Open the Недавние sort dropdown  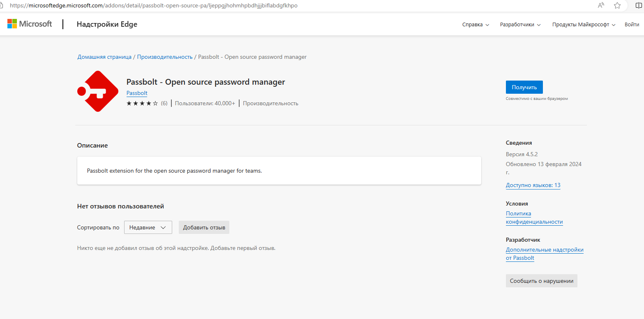pyautogui.click(x=148, y=227)
